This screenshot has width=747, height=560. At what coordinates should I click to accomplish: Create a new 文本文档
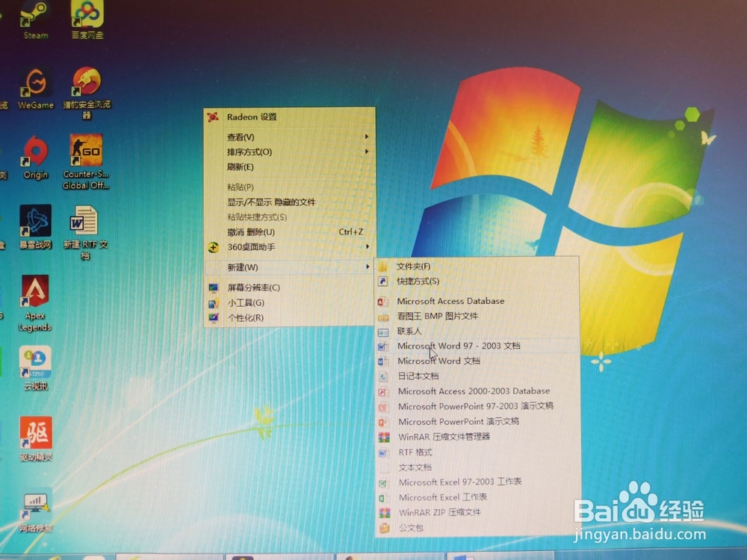point(478,467)
